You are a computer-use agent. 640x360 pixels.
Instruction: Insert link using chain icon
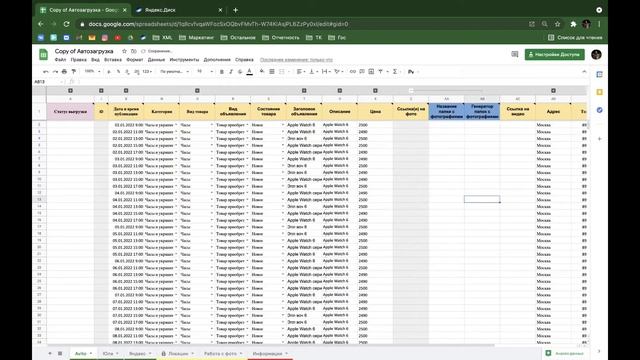pos(353,71)
